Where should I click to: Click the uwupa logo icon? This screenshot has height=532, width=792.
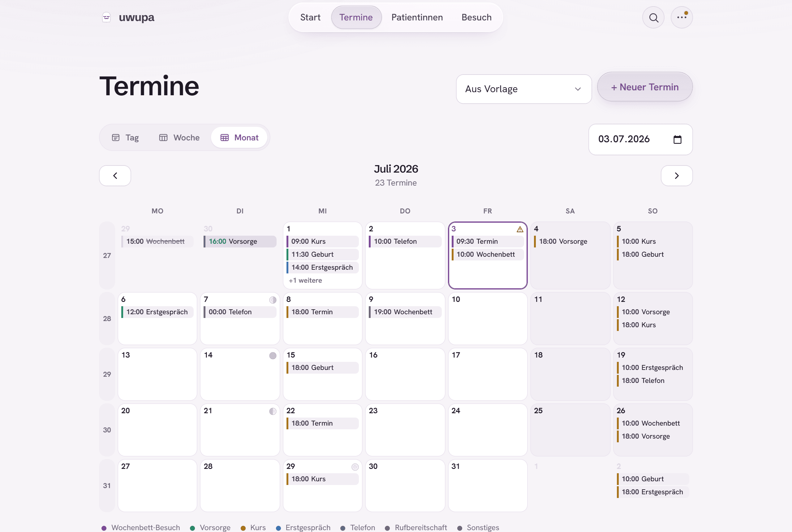point(106,17)
